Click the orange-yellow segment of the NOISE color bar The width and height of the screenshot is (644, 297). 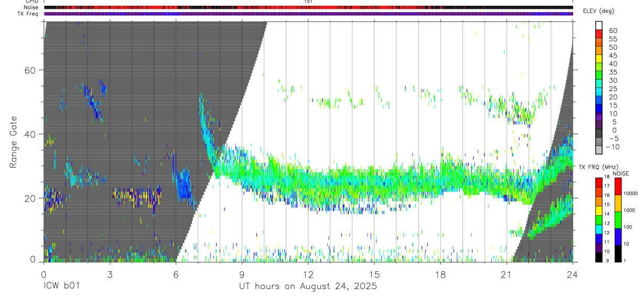click(617, 203)
